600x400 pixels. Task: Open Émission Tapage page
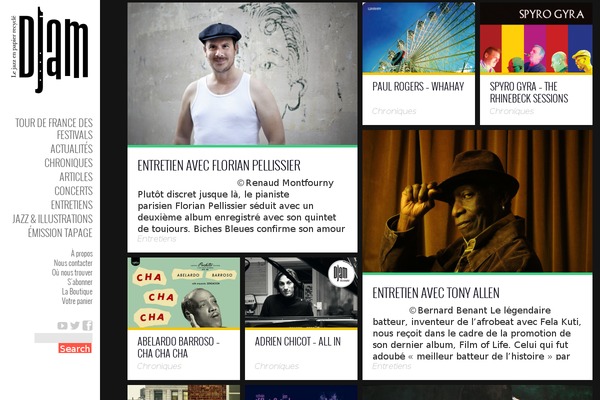pyautogui.click(x=60, y=233)
